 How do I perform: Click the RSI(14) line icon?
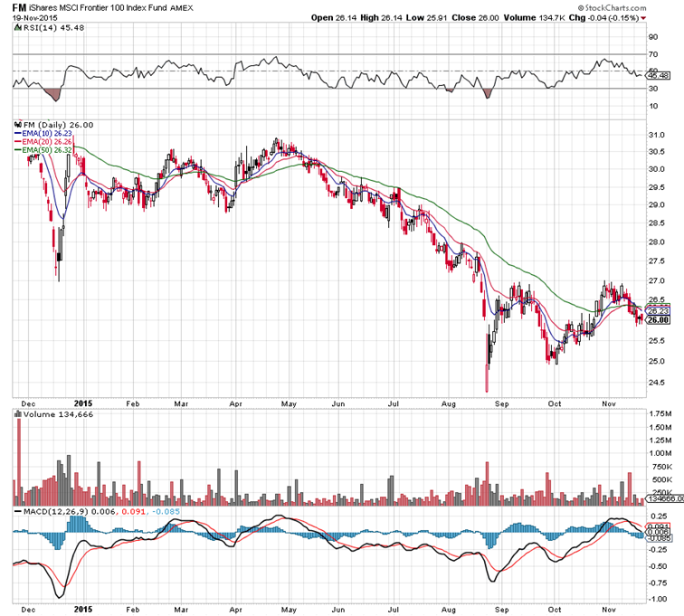[x=18, y=27]
